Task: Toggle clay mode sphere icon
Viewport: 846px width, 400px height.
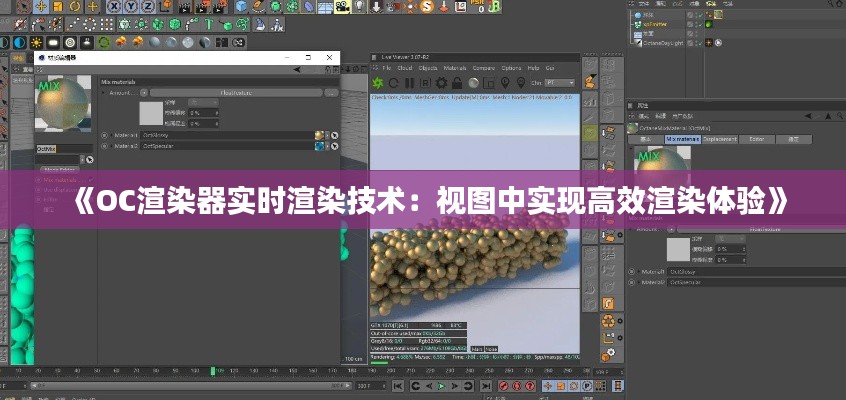Action: 473,83
